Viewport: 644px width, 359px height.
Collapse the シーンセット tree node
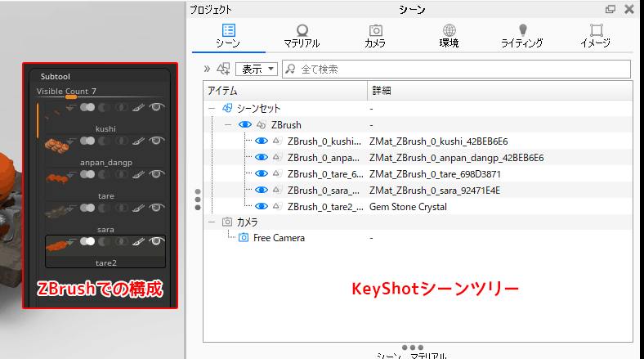tap(212, 108)
